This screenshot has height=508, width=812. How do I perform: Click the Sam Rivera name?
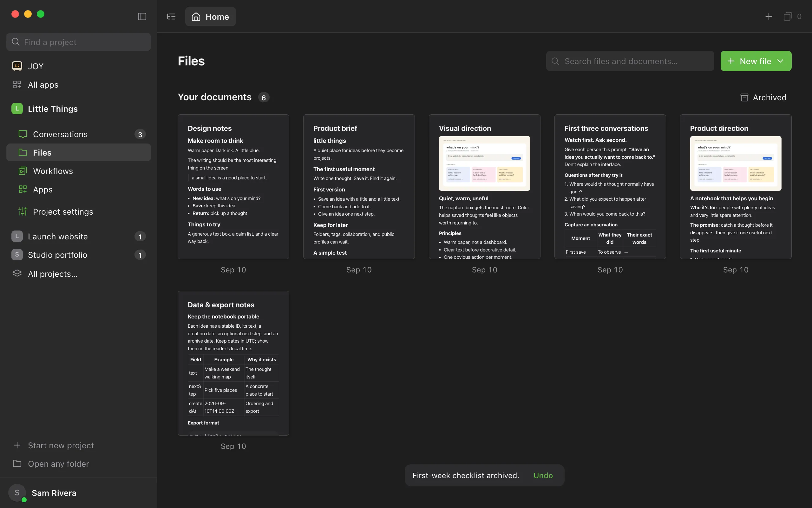[54, 493]
